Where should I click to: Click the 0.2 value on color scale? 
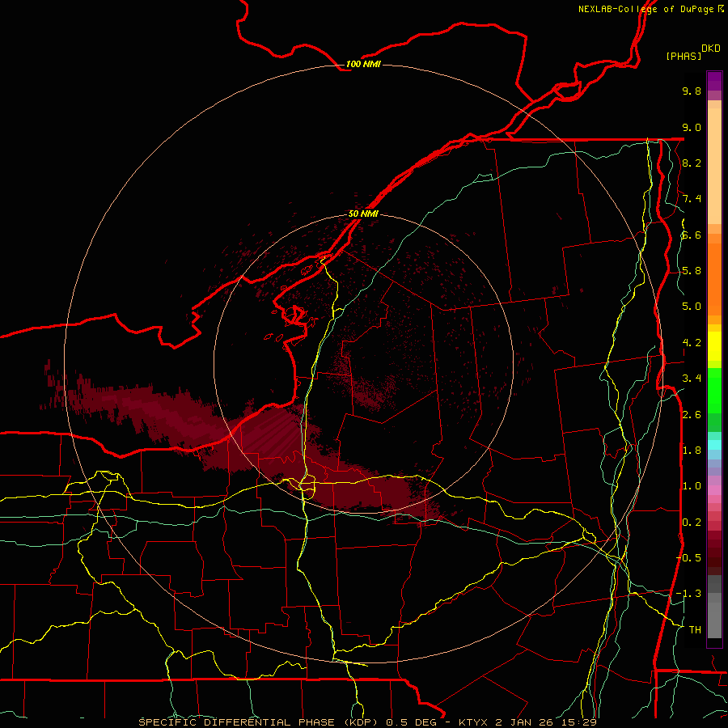click(692, 523)
